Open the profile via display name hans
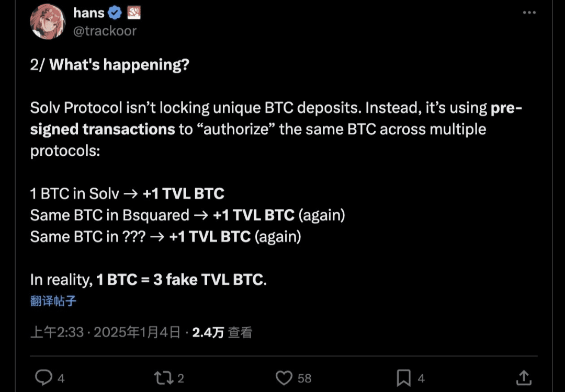The image size is (565, 392). (88, 13)
